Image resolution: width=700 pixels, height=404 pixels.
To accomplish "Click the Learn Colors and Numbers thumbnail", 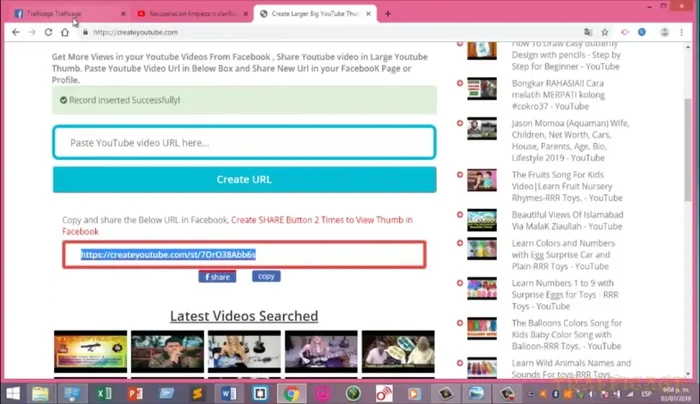I will click(482, 249).
